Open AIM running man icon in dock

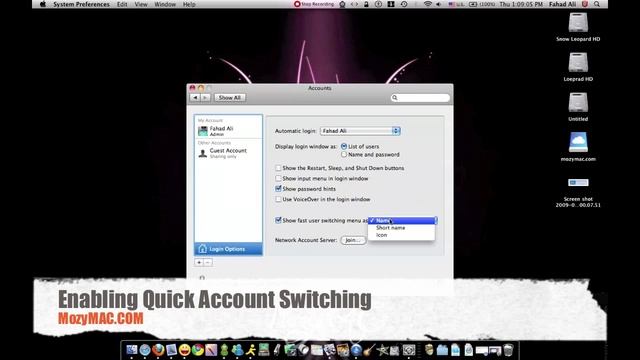[x=250, y=350]
